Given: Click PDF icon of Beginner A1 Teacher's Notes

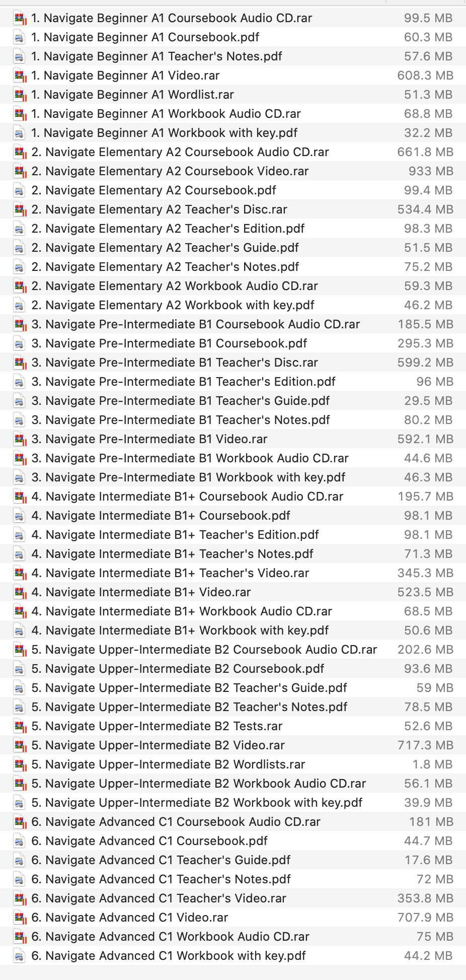Looking at the screenshot, I should (19, 57).
